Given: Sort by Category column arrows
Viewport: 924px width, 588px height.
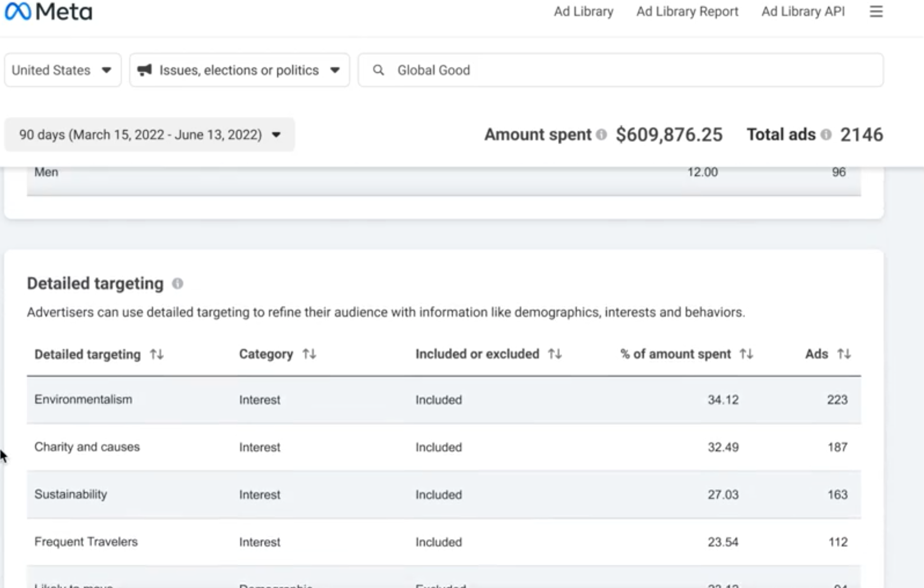Looking at the screenshot, I should point(309,354).
